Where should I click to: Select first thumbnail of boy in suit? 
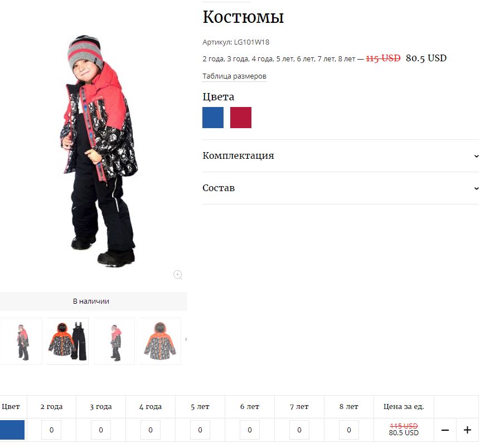click(x=21, y=341)
